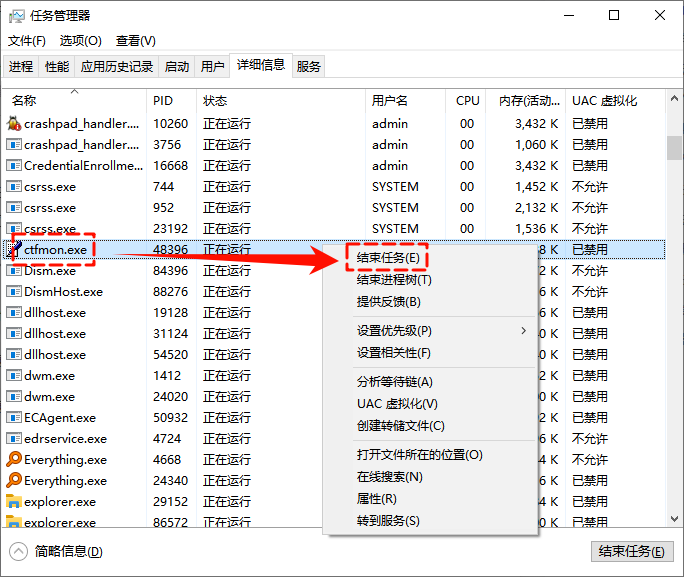Choose 设置相关性(F) in the context menu
Image resolution: width=684 pixels, height=577 pixels.
[393, 352]
